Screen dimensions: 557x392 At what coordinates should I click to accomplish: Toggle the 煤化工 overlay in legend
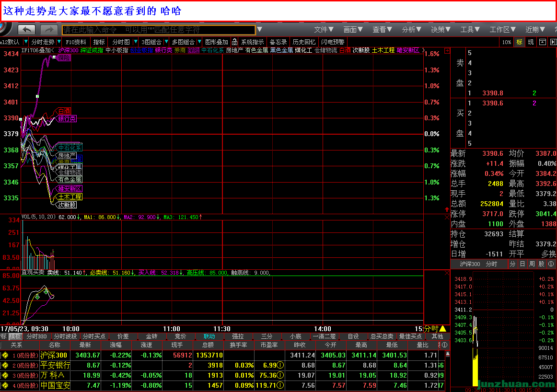303,50
